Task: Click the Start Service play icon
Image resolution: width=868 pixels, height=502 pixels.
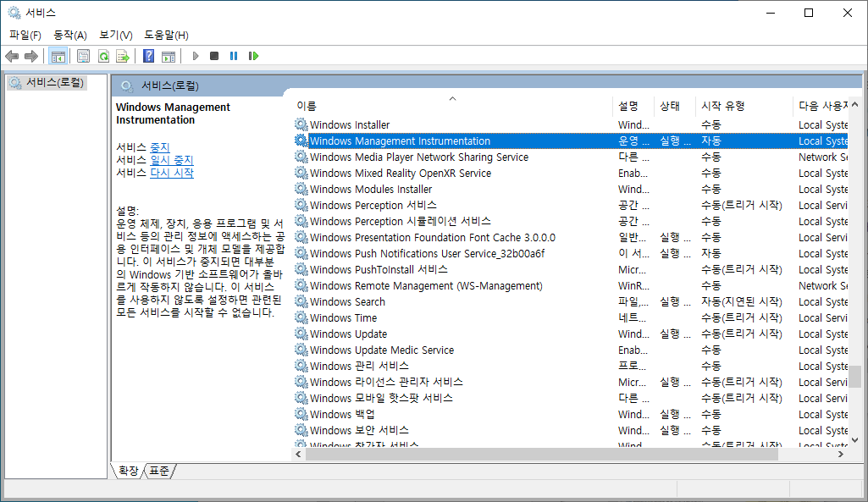Action: [196, 56]
